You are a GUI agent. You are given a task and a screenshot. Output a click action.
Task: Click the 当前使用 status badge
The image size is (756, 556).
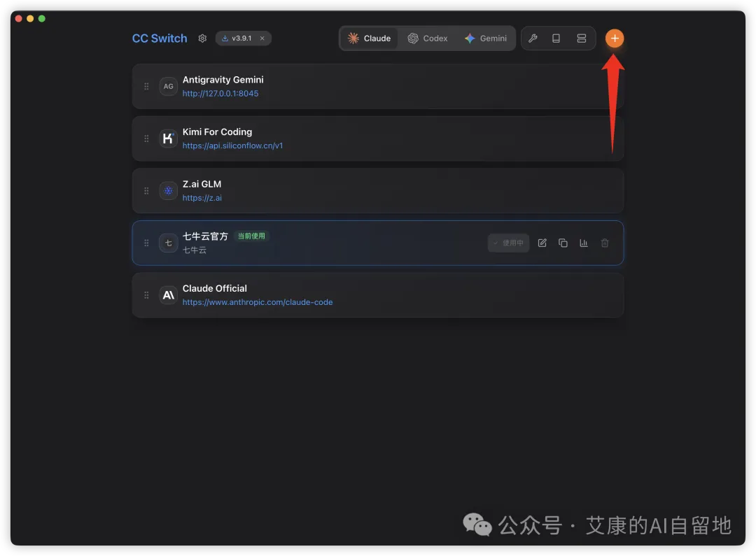[x=251, y=236]
